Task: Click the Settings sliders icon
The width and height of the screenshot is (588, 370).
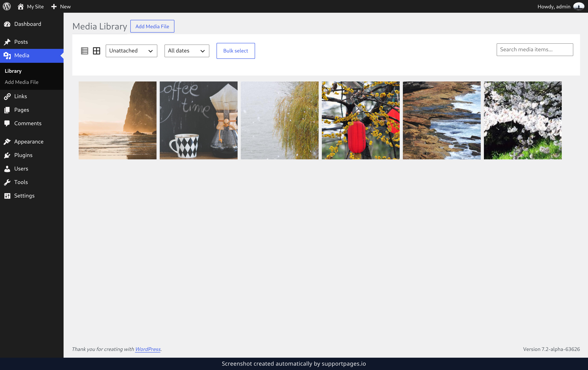Action: pos(7,196)
